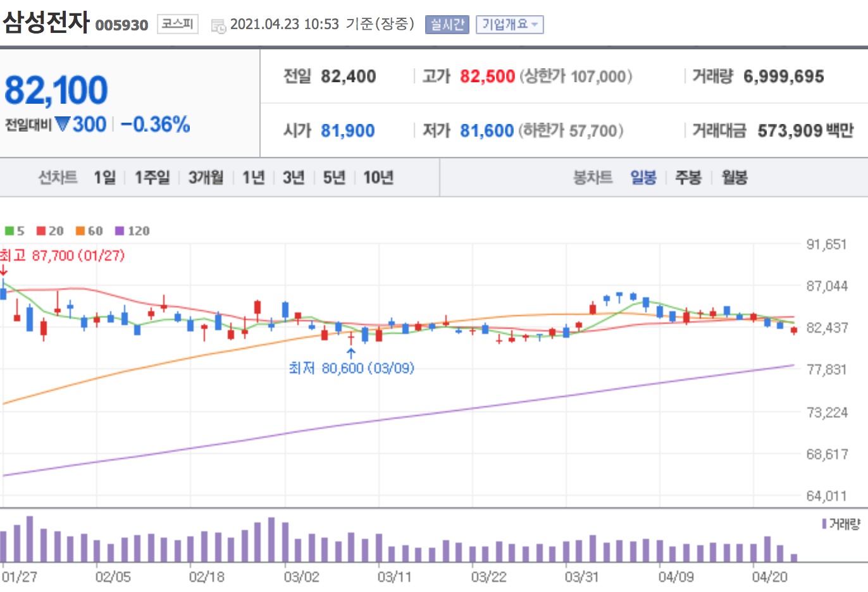Click the 선차트 label

pyautogui.click(x=58, y=178)
